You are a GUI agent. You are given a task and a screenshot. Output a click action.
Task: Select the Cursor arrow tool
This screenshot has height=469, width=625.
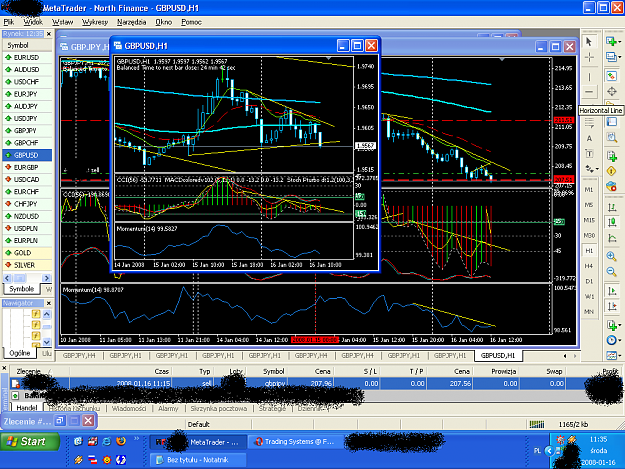[x=589, y=42]
